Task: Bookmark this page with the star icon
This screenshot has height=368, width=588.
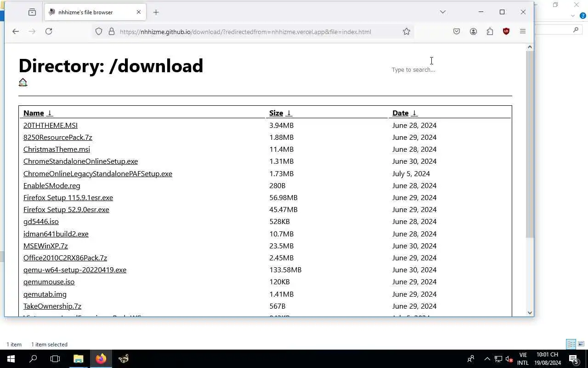Action: [407, 32]
